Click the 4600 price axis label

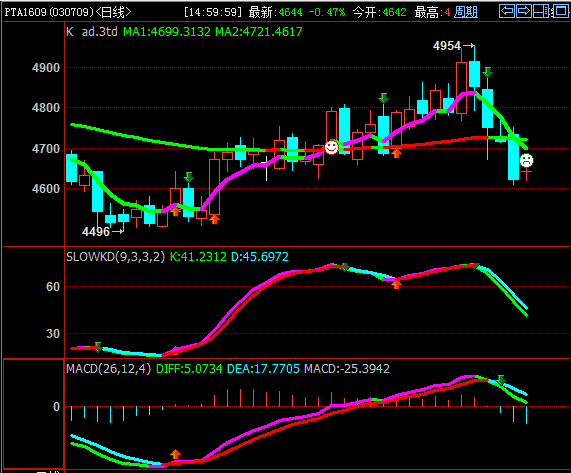pyautogui.click(x=46, y=189)
